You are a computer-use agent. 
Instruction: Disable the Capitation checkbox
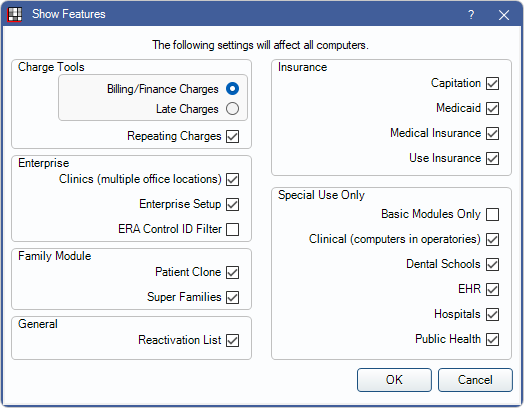(x=493, y=84)
